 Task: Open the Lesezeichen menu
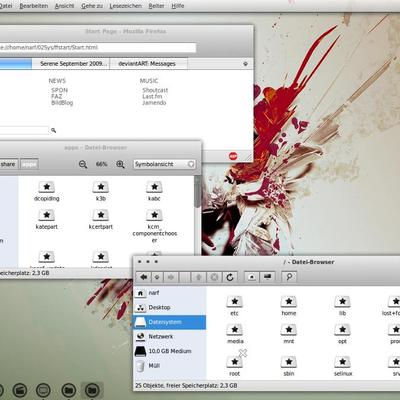(125, 6)
